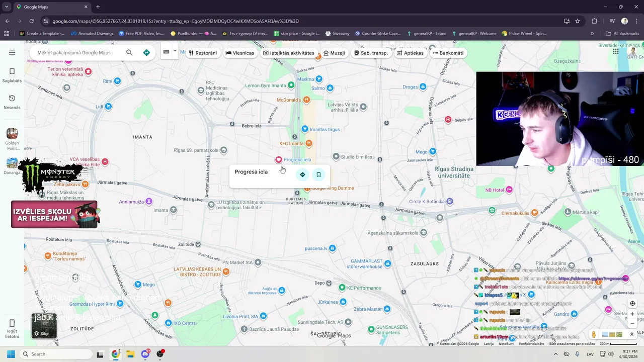Bookmark this page with star icon

pos(578,21)
